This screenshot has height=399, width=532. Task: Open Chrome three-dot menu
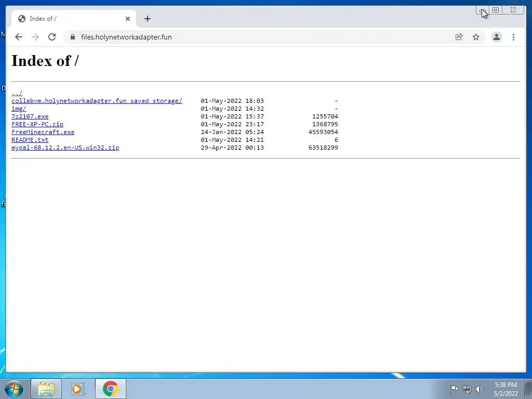point(513,37)
